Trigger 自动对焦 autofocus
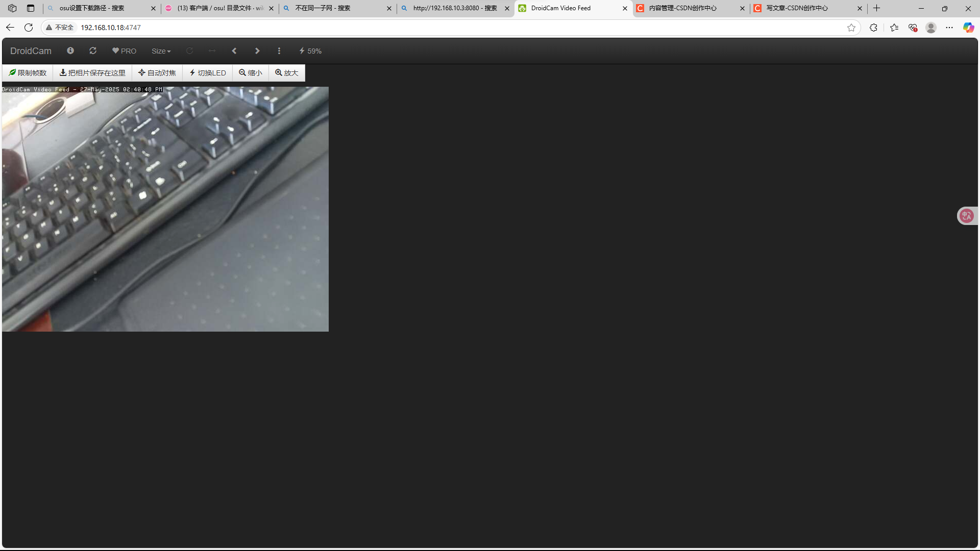This screenshot has width=980, height=551. click(157, 73)
